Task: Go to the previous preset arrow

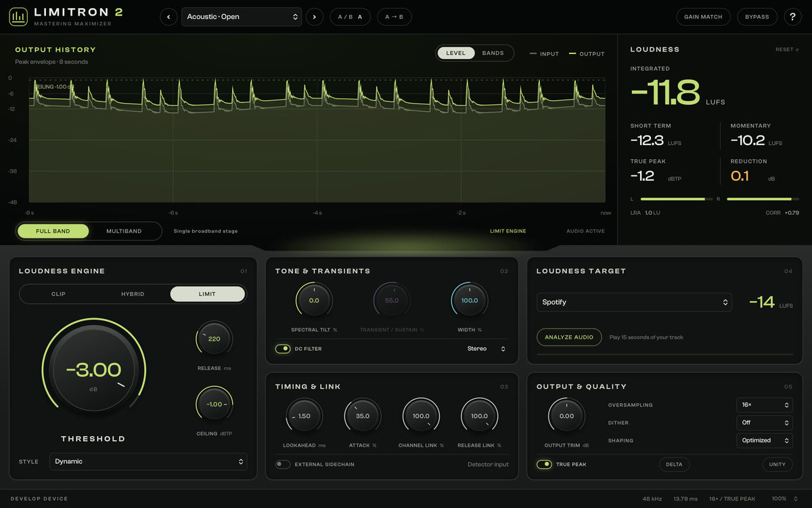Action: (168, 17)
